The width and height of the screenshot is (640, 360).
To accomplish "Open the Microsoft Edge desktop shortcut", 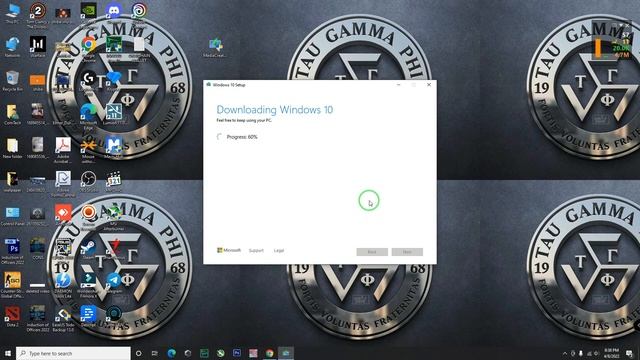I will [x=88, y=116].
